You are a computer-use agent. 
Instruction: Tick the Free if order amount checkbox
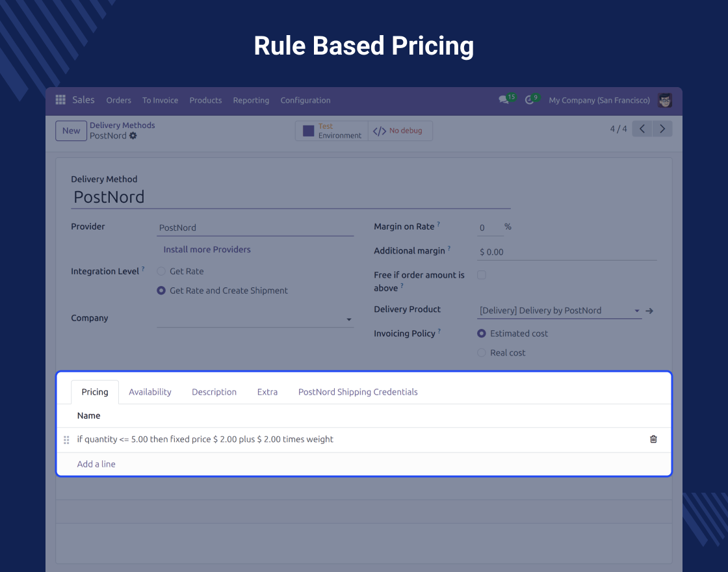pos(482,275)
